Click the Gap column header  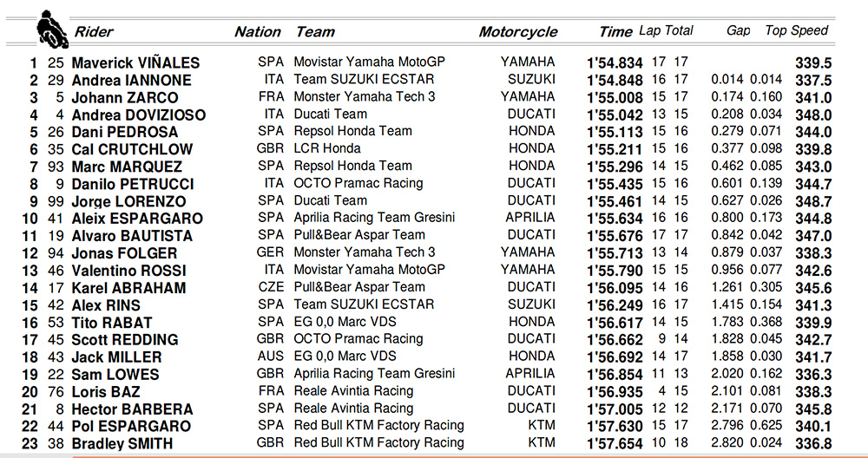(739, 31)
